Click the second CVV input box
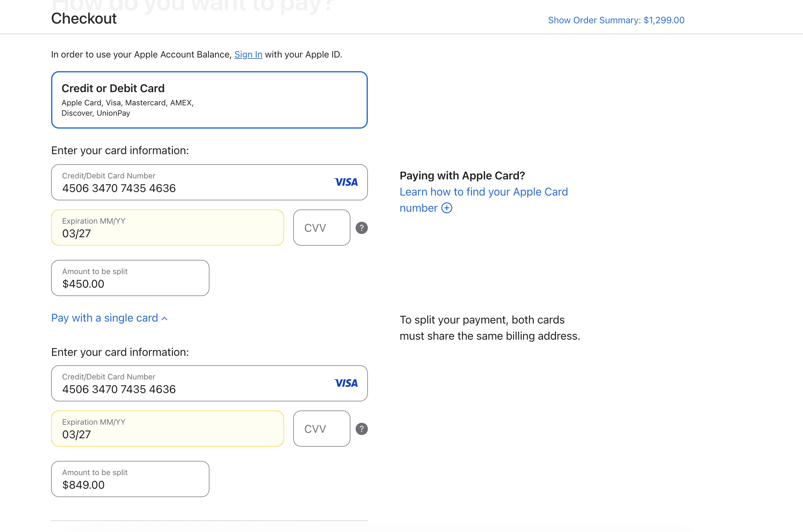This screenshot has height=532, width=803. tap(321, 429)
